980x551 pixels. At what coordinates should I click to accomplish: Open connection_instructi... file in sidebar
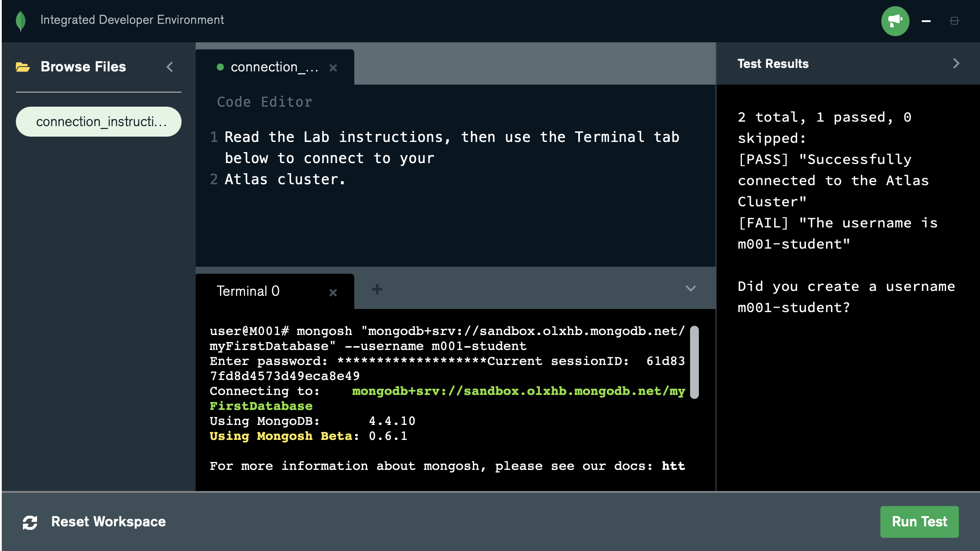(x=99, y=122)
